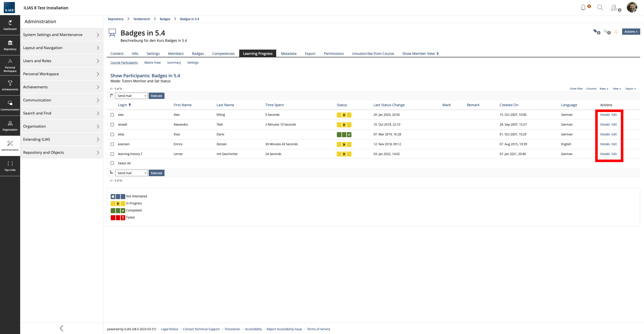Sort table by Login column header
The image size is (644, 334).
pyautogui.click(x=123, y=105)
